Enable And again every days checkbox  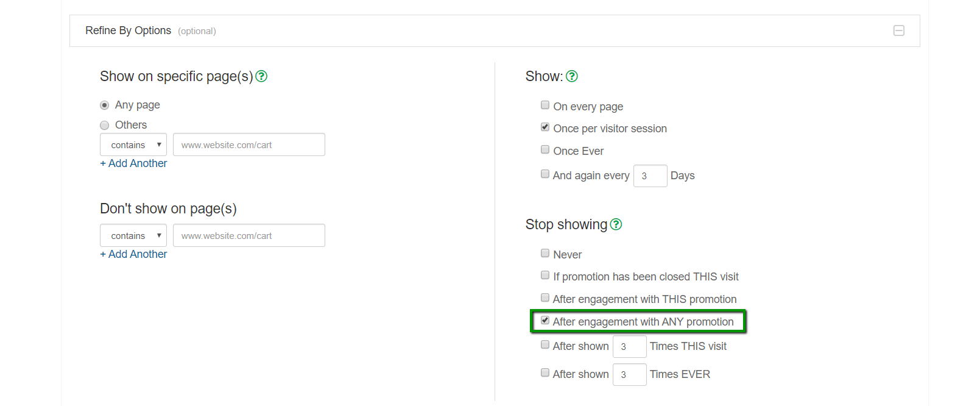[545, 174]
